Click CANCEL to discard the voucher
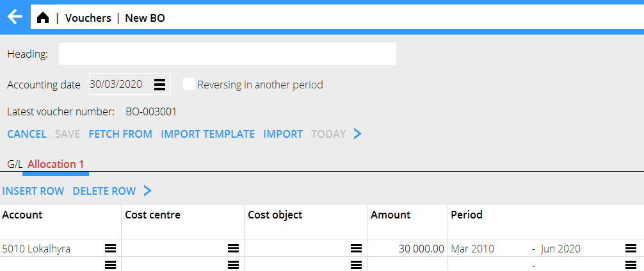Screen dimensions: 644x271 tap(27, 134)
